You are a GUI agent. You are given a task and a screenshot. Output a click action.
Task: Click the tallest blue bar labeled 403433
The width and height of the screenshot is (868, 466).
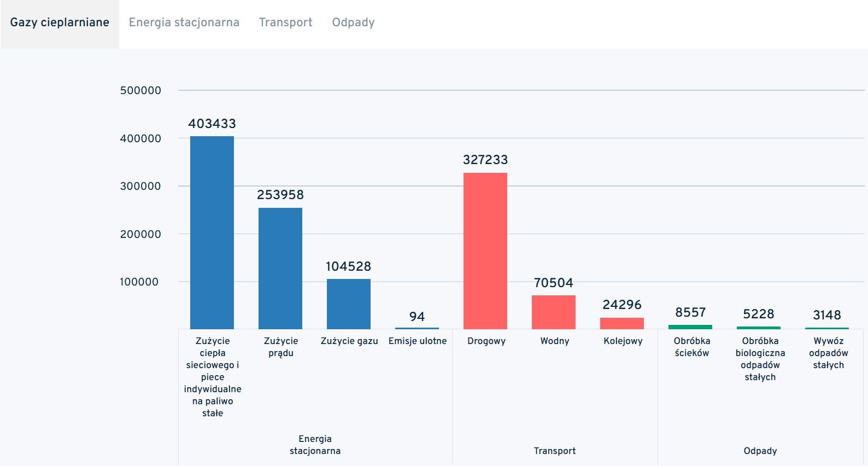tap(212, 232)
